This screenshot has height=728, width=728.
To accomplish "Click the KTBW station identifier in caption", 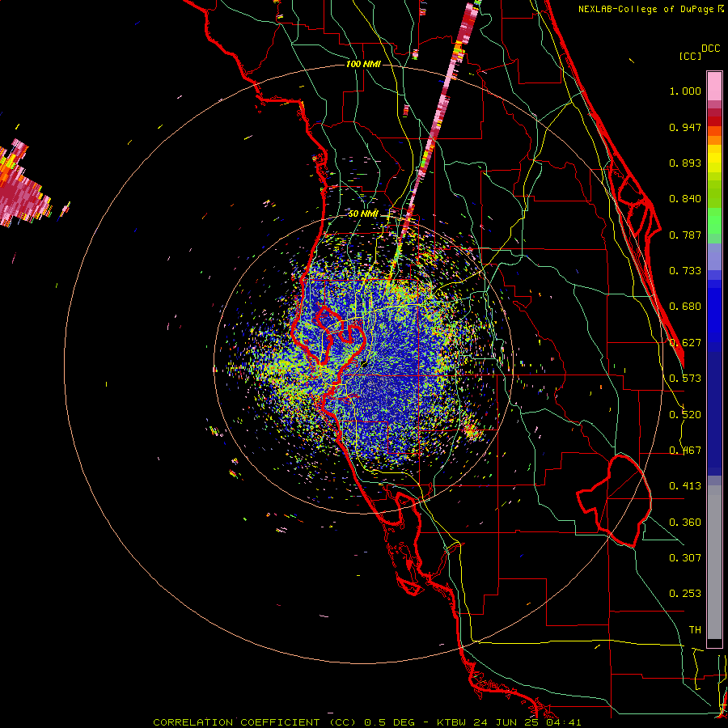I will [453, 722].
